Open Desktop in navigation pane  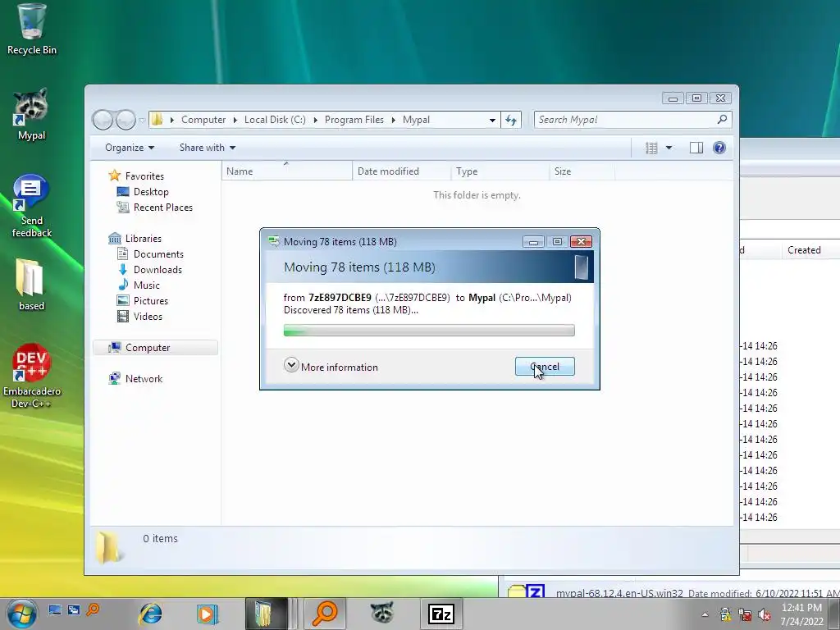151,192
